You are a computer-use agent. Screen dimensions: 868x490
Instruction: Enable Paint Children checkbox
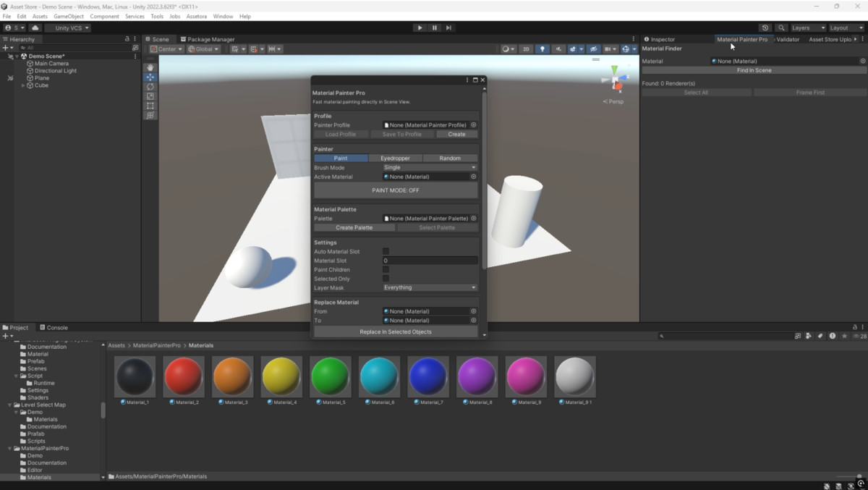pos(386,269)
